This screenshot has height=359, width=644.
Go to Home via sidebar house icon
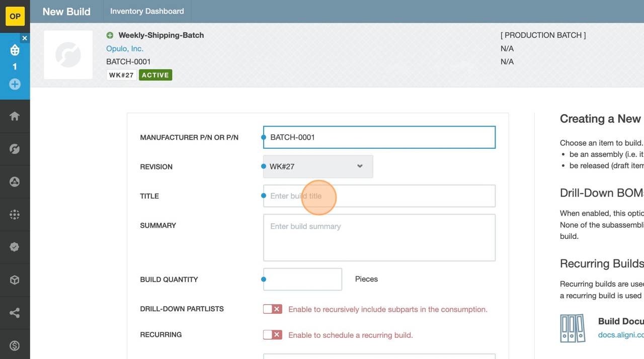click(x=15, y=116)
